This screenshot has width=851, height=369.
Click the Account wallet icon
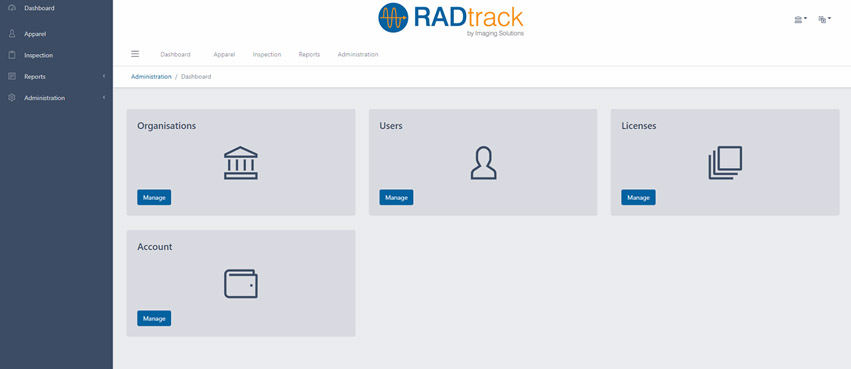pos(241,284)
